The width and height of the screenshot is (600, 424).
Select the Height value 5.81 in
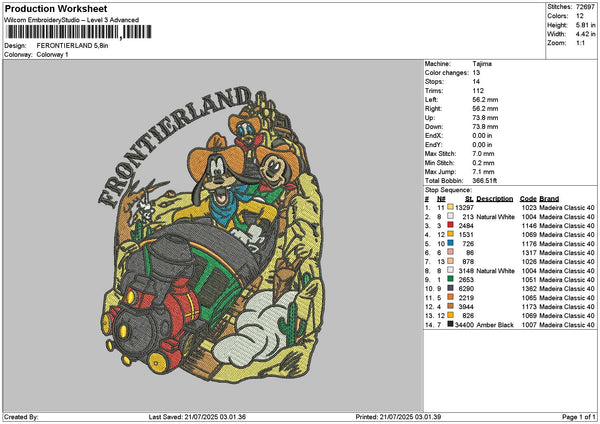[x=585, y=25]
